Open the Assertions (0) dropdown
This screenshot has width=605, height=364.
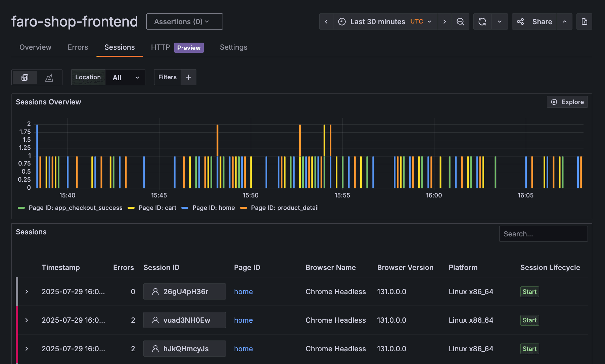(x=184, y=21)
